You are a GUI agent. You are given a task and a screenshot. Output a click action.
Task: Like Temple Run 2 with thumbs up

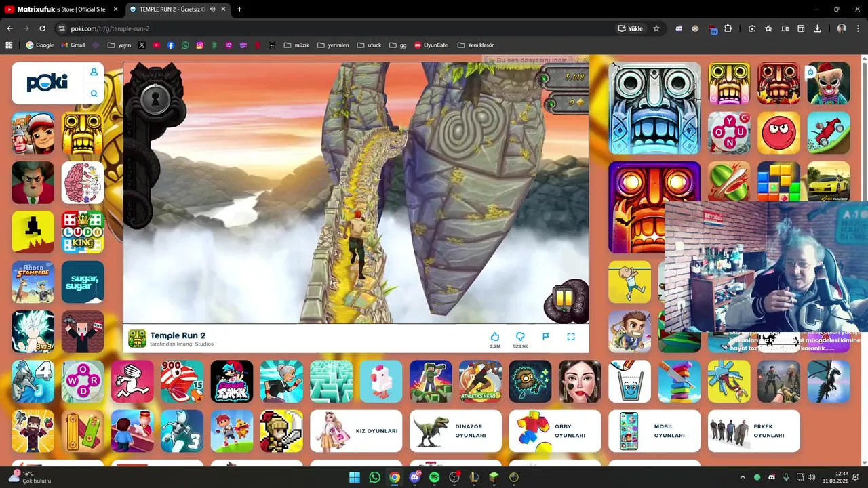click(x=495, y=337)
